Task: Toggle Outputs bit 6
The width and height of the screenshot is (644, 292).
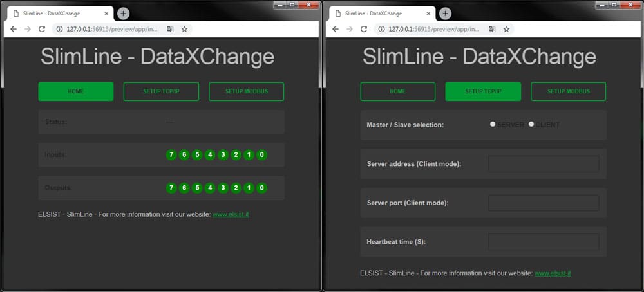Action: click(184, 188)
